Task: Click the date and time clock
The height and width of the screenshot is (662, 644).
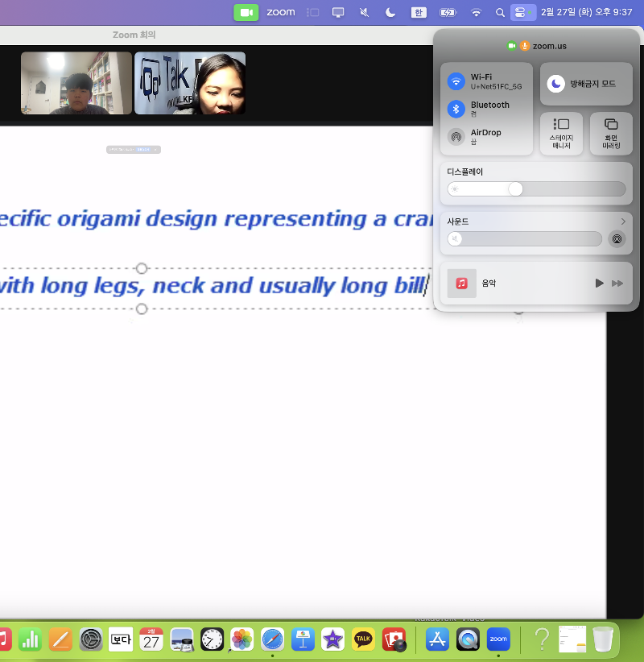Action: pos(586,12)
